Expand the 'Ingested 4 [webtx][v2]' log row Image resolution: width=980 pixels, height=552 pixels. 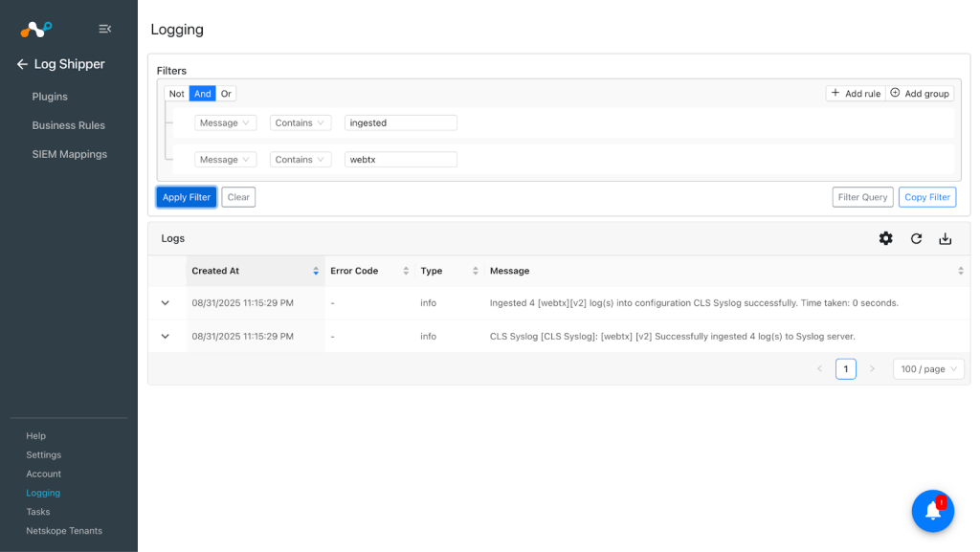point(165,303)
